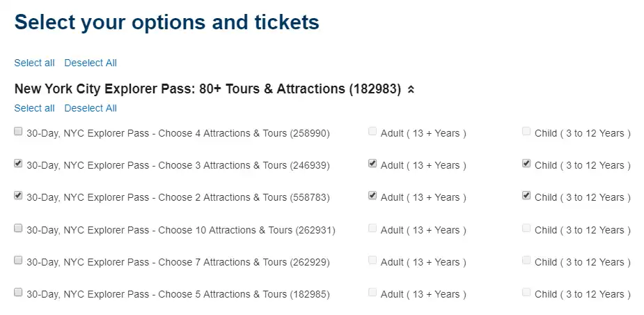Uncheck Adult for the Choose 3 Attractions pass

pos(372,164)
